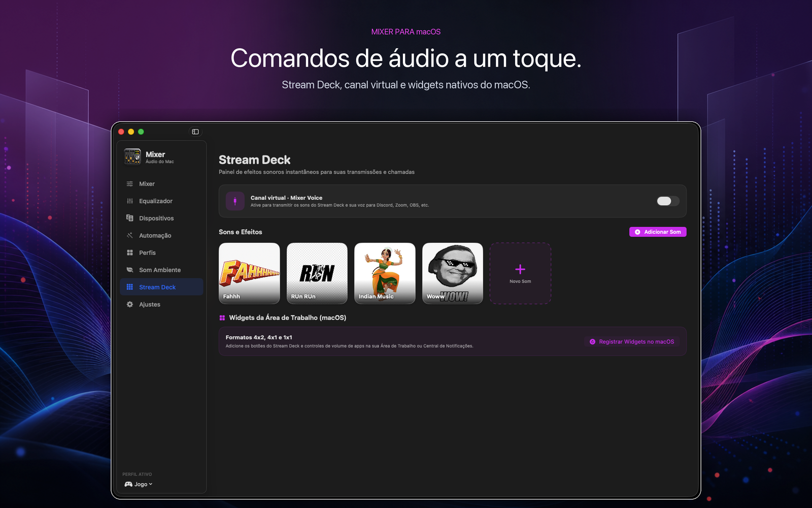Click the Painel de efeitos sonoros description
The width and height of the screenshot is (812, 508).
pyautogui.click(x=317, y=172)
